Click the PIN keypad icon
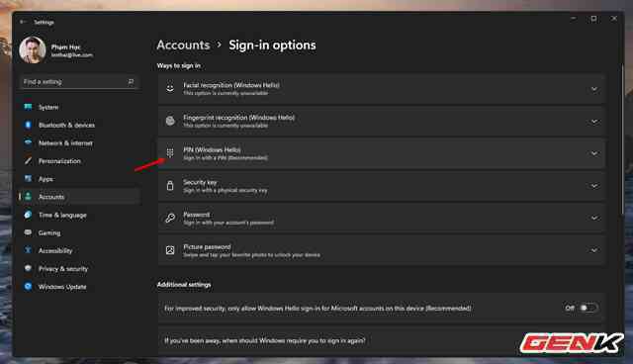The image size is (633, 364). coord(170,153)
